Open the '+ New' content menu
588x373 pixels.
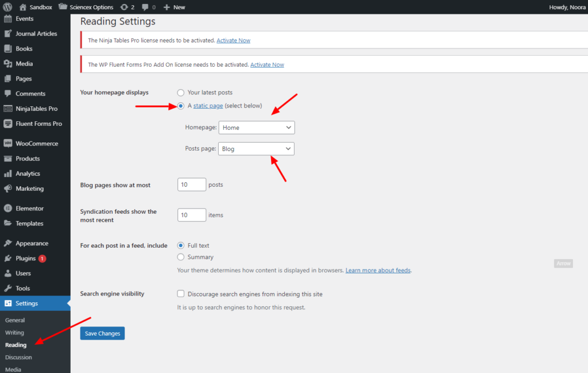[174, 7]
